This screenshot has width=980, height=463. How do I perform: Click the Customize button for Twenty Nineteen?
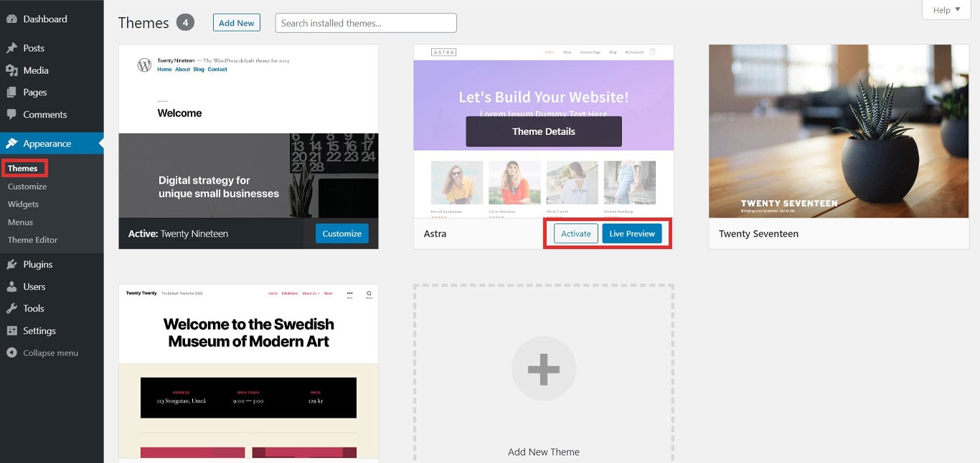[x=342, y=234]
